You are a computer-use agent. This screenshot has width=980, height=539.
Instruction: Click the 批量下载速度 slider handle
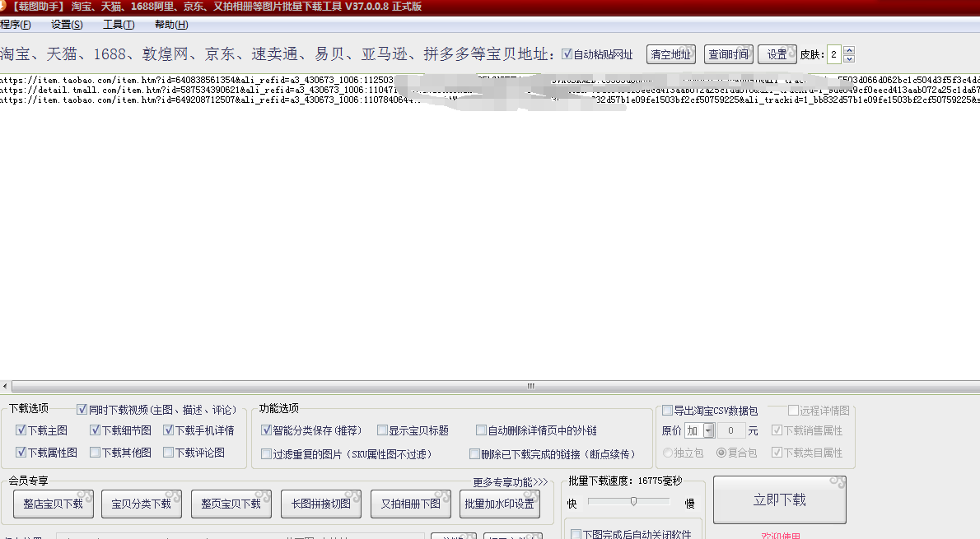pyautogui.click(x=633, y=501)
